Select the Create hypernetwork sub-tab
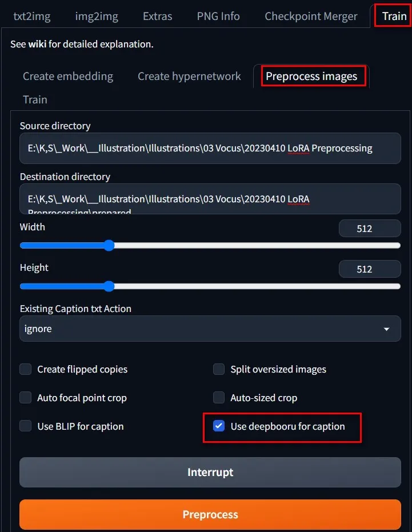Image resolution: width=412 pixels, height=532 pixels. click(x=189, y=76)
